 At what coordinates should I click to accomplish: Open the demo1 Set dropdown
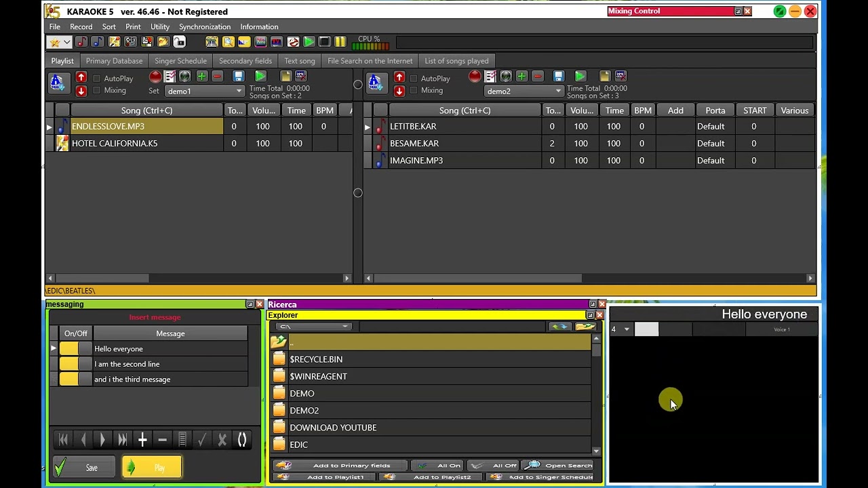pyautogui.click(x=239, y=91)
